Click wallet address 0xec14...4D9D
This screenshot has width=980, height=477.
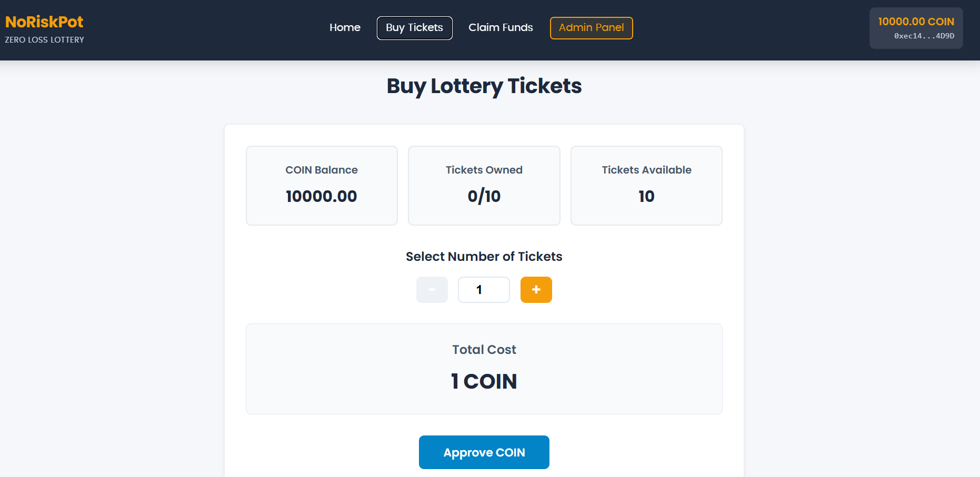coord(924,36)
